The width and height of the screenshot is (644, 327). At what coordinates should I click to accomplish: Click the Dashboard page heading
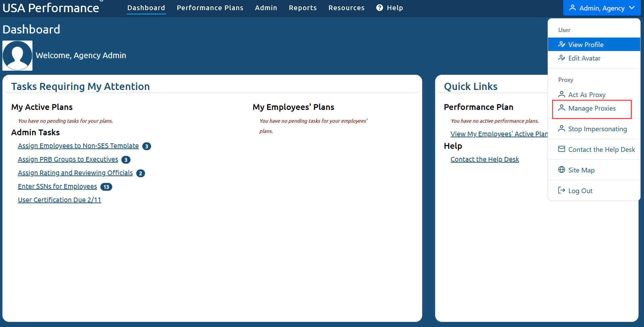[31, 29]
